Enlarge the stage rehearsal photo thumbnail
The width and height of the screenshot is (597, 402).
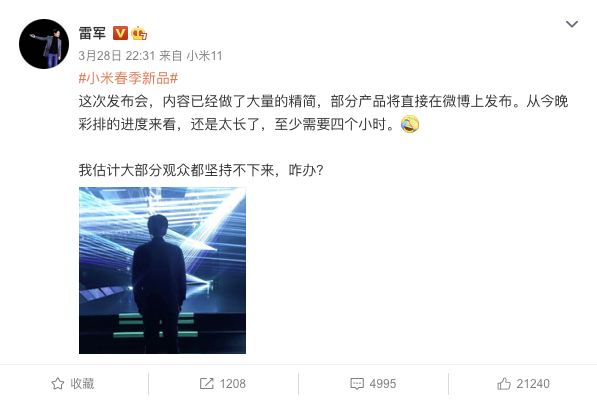(x=162, y=270)
